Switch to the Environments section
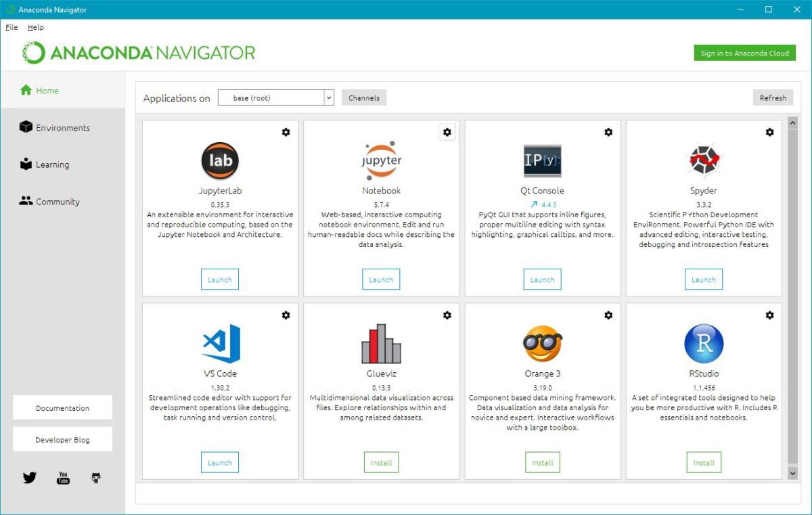812x515 pixels. click(63, 127)
